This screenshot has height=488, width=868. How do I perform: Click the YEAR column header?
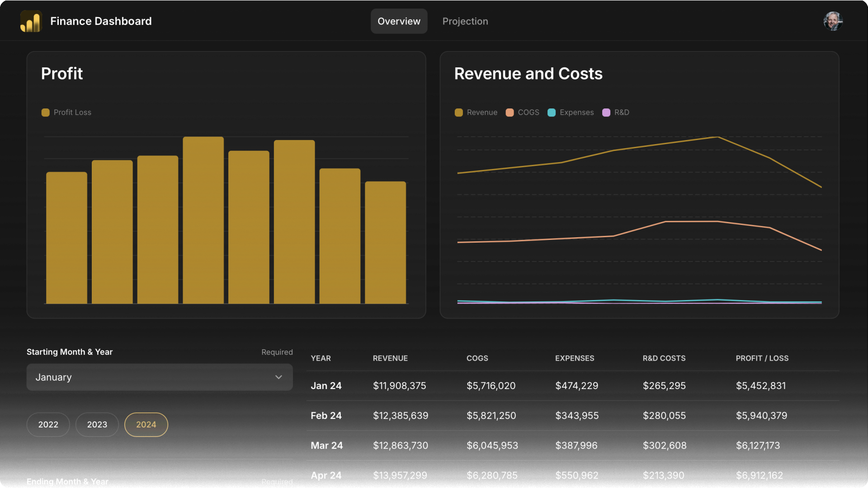click(321, 358)
